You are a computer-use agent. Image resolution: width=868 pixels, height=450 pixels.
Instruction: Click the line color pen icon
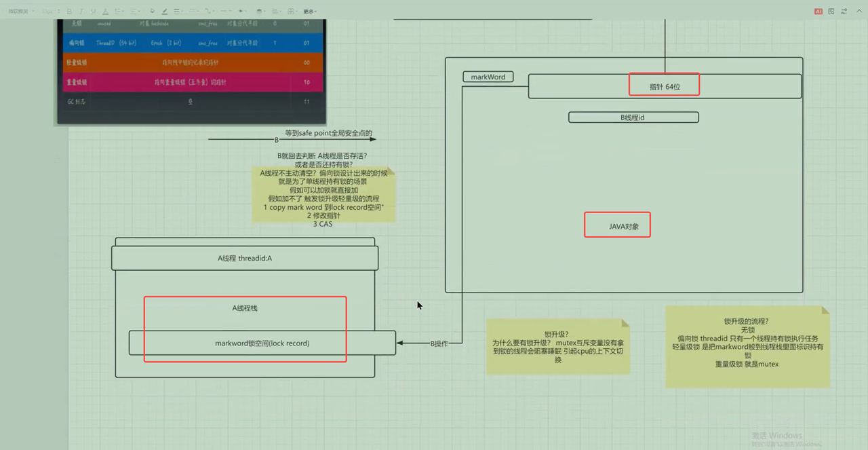pos(165,12)
